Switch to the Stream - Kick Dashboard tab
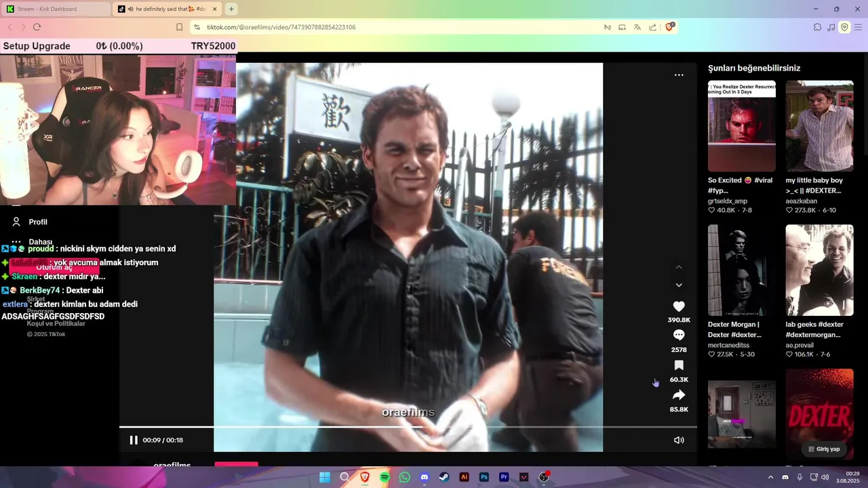Screen dimensions: 868x488 pyautogui.click(x=57, y=9)
